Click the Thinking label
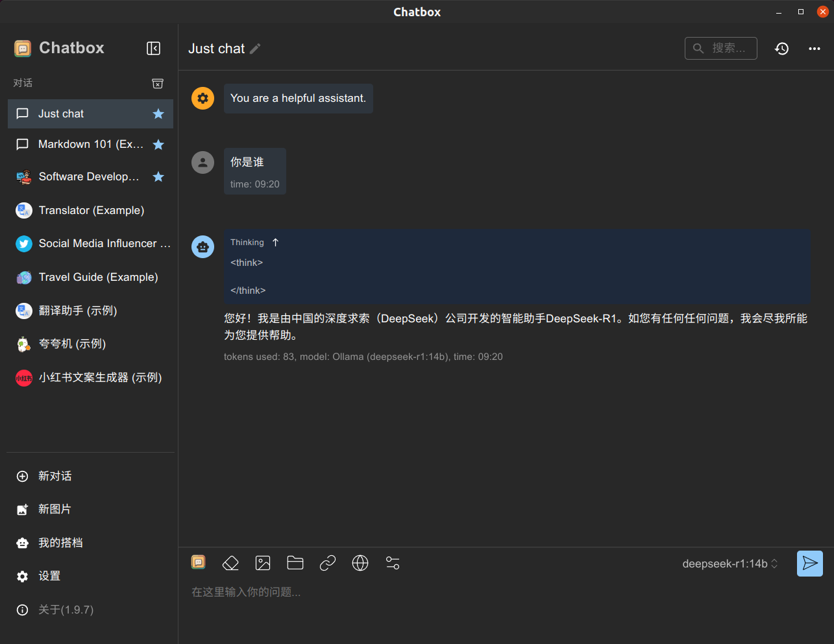Image resolution: width=834 pixels, height=644 pixels. click(247, 242)
